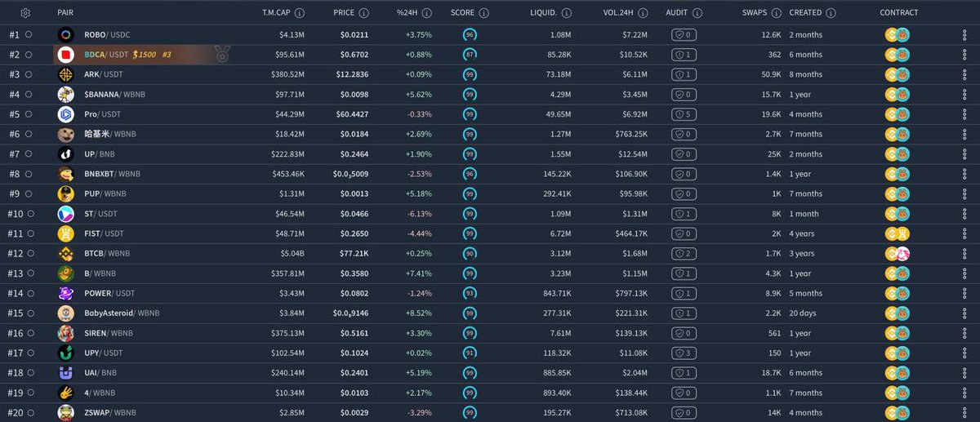Open the Pro/USDT pair link
The width and height of the screenshot is (980, 422).
coord(102,114)
